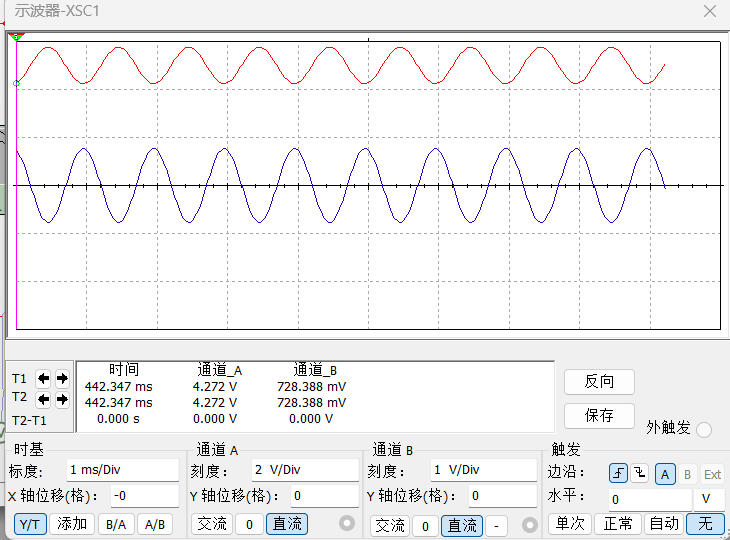Toggle channel B invert minus button
Viewport: 730px width, 540px height.
496,526
